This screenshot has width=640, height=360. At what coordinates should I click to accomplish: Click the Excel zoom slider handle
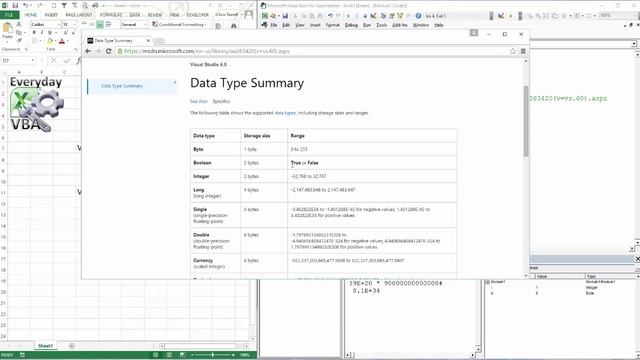click(x=213, y=355)
